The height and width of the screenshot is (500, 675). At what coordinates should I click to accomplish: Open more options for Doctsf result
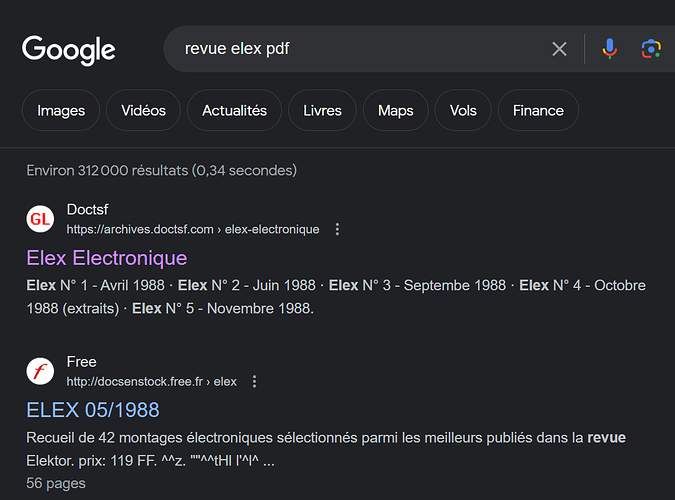click(337, 229)
